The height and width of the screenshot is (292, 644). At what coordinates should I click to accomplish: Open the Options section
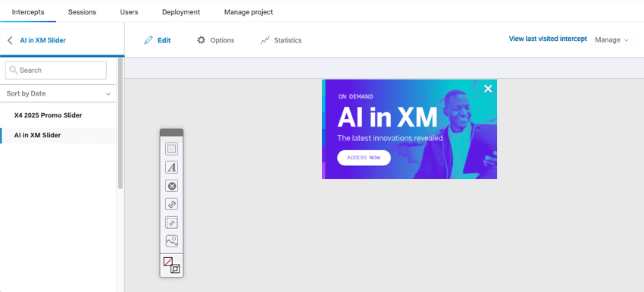click(x=216, y=40)
